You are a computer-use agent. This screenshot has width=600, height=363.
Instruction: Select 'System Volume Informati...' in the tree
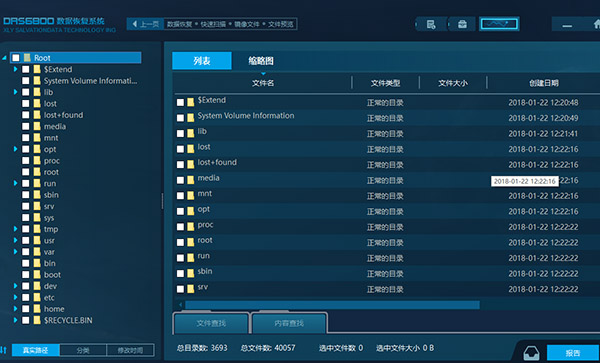click(90, 81)
